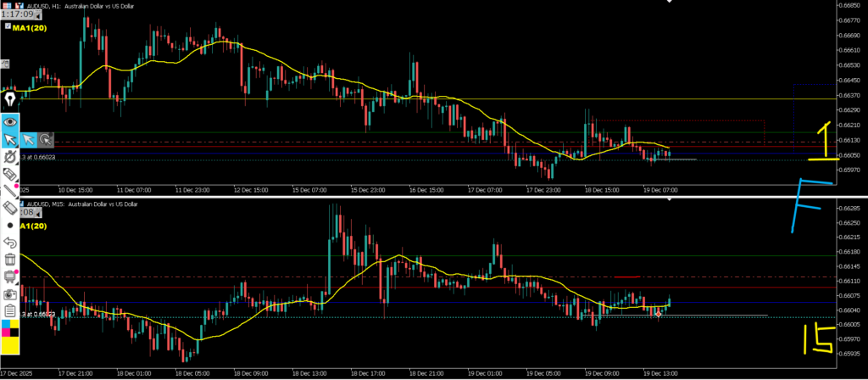Select the large arrow cursor tool
The width and height of the screenshot is (868, 380).
pos(10,139)
